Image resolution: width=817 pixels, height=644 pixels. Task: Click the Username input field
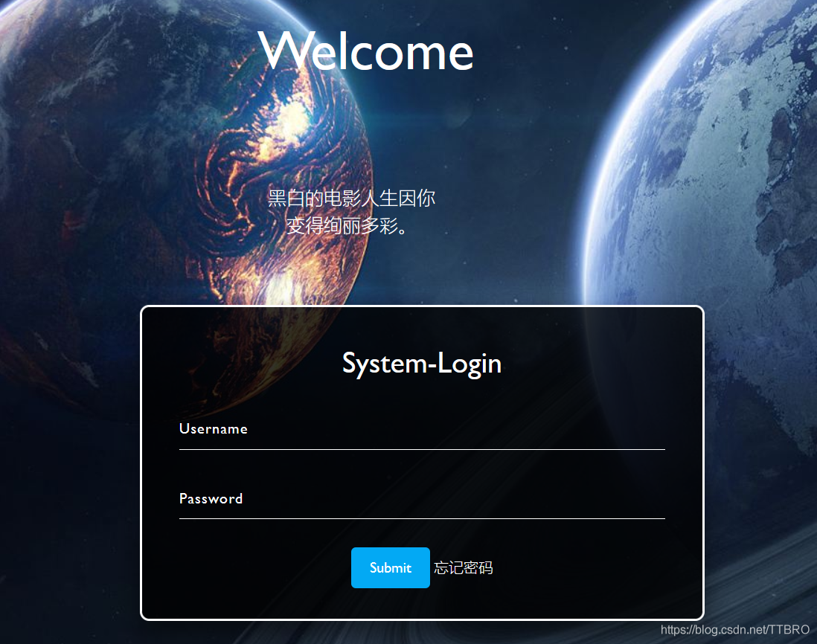[422, 430]
